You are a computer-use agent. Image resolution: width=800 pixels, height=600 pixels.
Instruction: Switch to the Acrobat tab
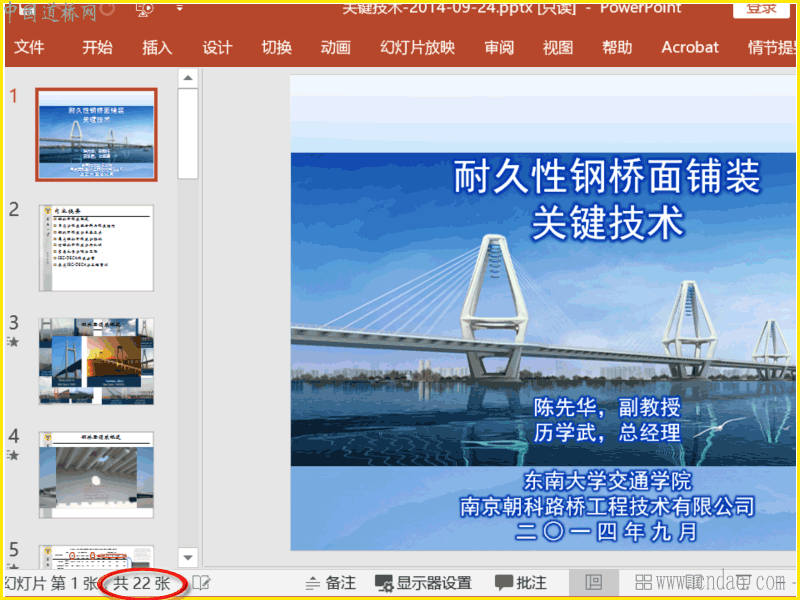690,47
